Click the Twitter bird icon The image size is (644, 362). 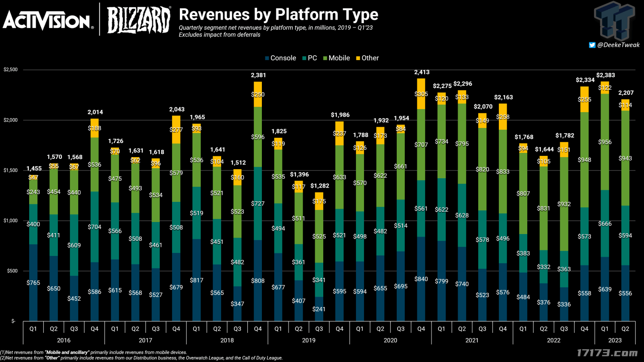coord(592,45)
